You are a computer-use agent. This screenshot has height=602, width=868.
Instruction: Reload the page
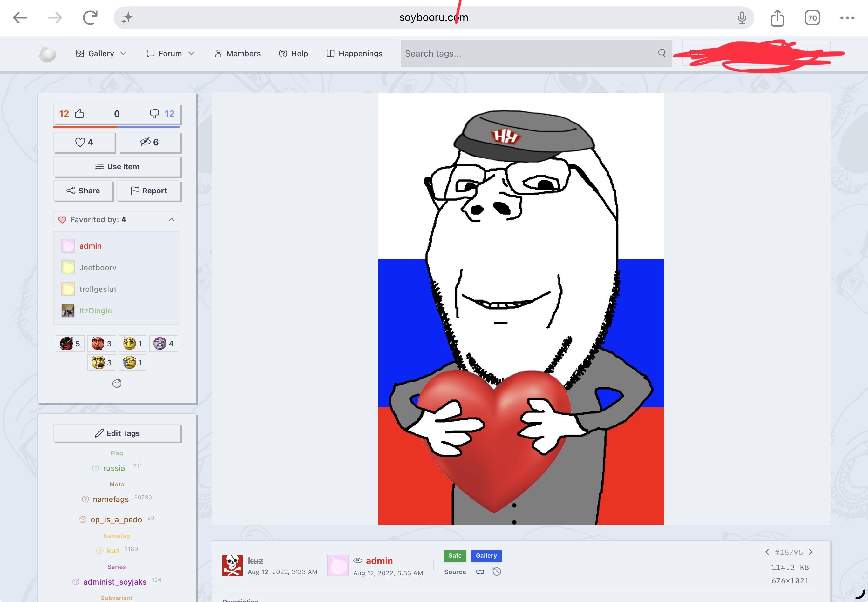click(90, 18)
